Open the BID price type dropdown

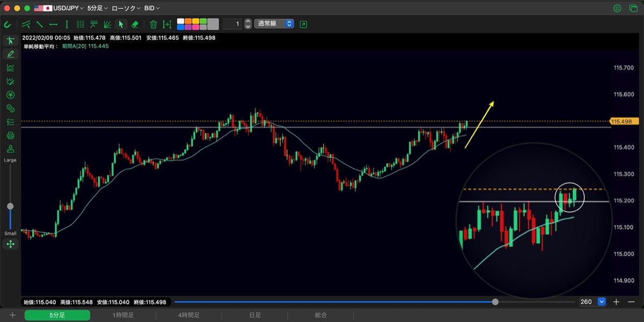152,8
